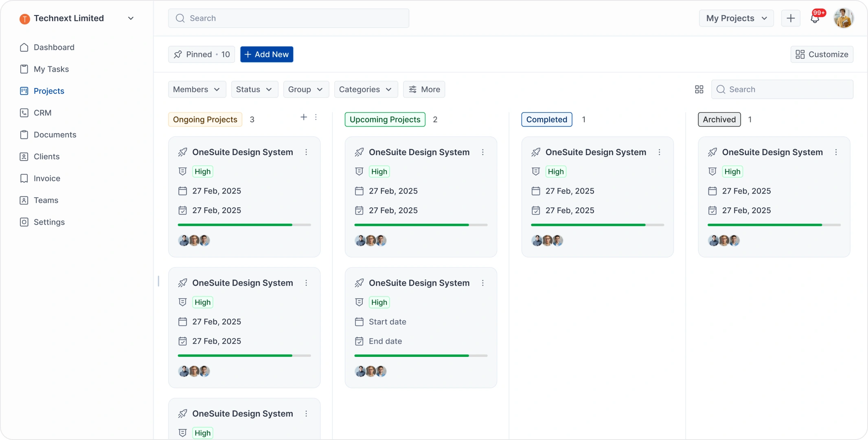The width and height of the screenshot is (868, 440).
Task: Click the Customize button
Action: [822, 54]
